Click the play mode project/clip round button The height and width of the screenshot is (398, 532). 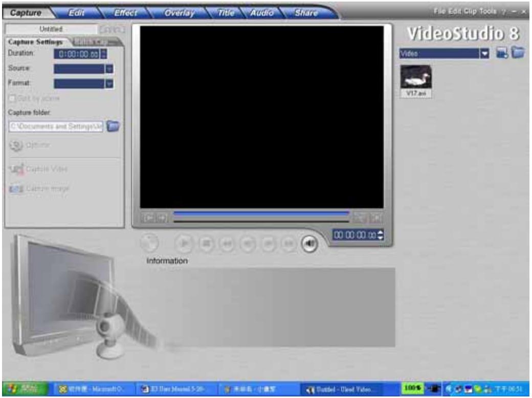149,243
